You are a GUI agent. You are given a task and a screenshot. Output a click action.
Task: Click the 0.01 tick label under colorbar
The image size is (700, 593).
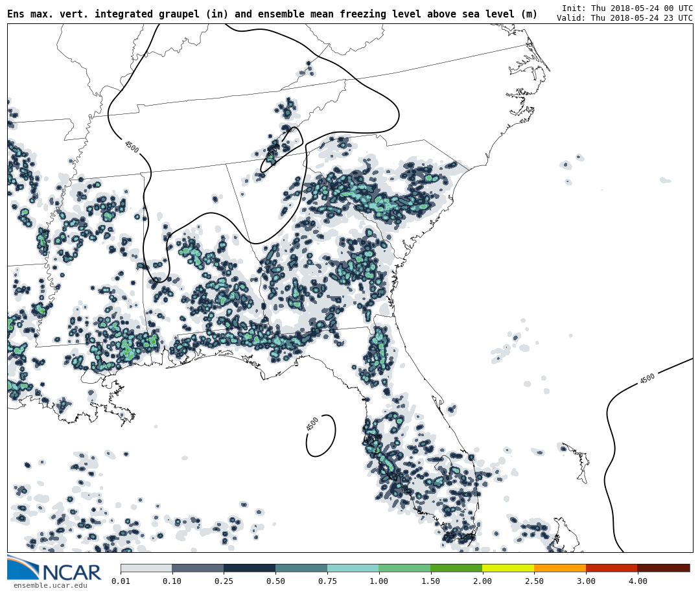point(121,581)
